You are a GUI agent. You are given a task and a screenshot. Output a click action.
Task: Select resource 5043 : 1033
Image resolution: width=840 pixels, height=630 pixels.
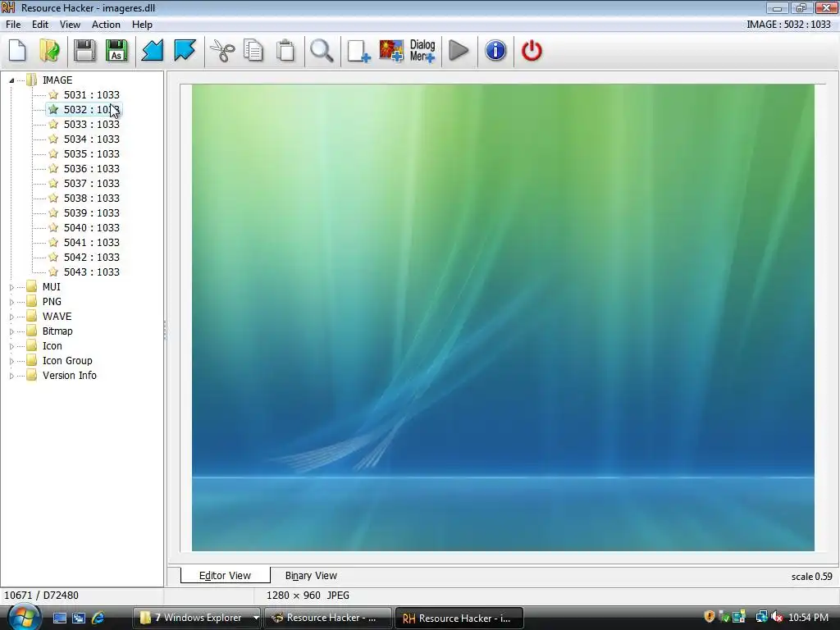(x=92, y=272)
